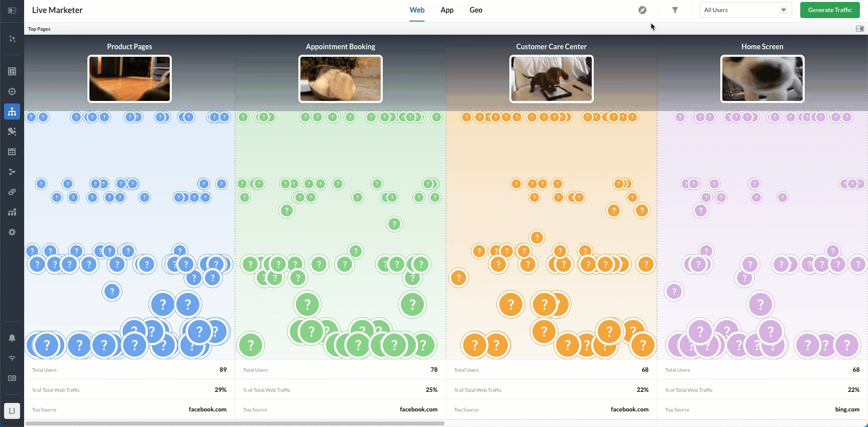The height and width of the screenshot is (427, 868).
Task: Toggle the left sidebar collapse button
Action: click(x=12, y=10)
